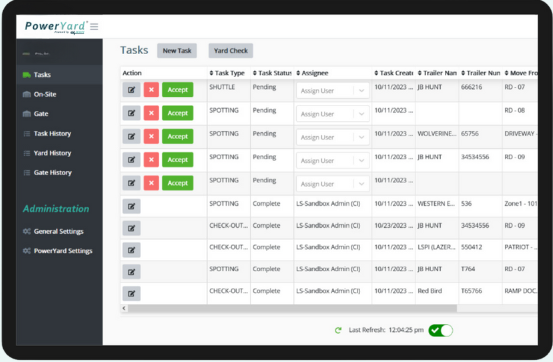Screen dimensions: 553x362
Task: Click red X for WOLVERINE spotting task
Action: (151, 136)
